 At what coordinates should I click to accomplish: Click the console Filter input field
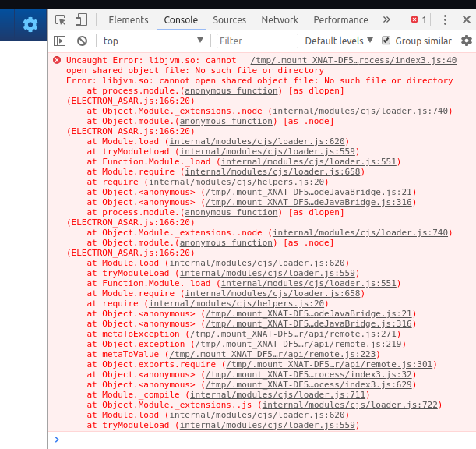tap(256, 41)
